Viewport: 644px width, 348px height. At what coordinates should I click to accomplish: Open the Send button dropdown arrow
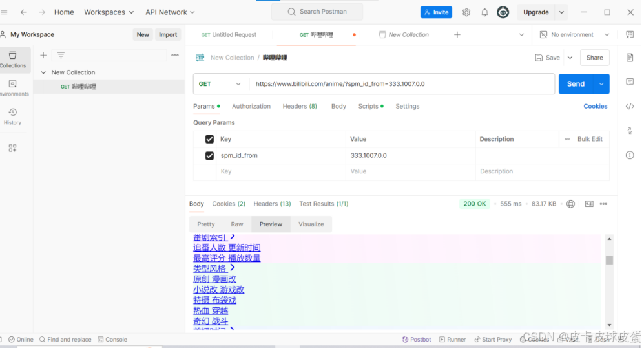(x=601, y=84)
